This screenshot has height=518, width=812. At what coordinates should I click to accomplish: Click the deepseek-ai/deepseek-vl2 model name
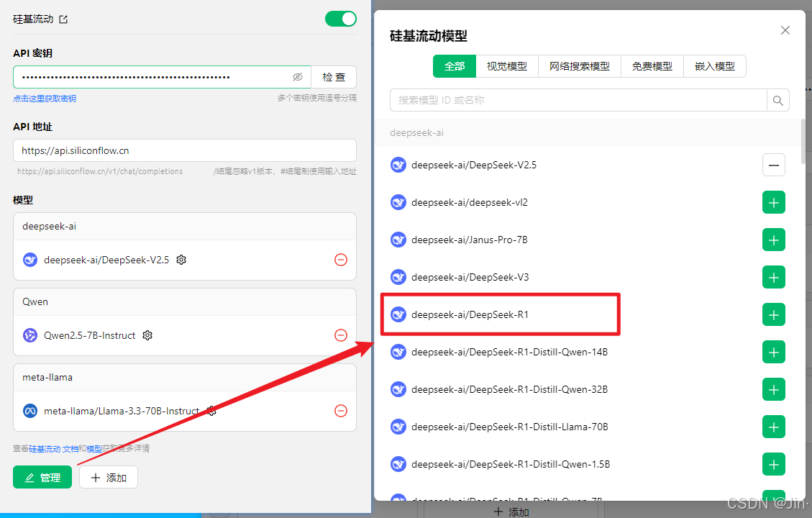pos(469,203)
